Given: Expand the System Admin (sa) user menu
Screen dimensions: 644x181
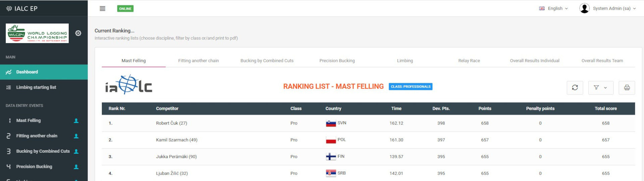Looking at the screenshot, I should tap(614, 8).
